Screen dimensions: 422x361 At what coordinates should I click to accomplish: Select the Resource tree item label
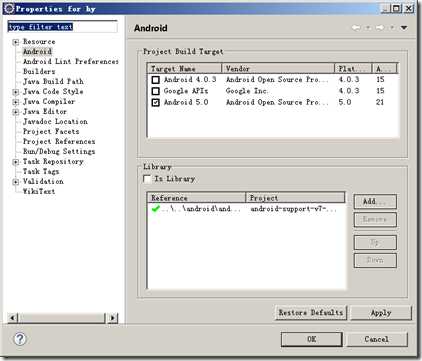pyautogui.click(x=39, y=42)
